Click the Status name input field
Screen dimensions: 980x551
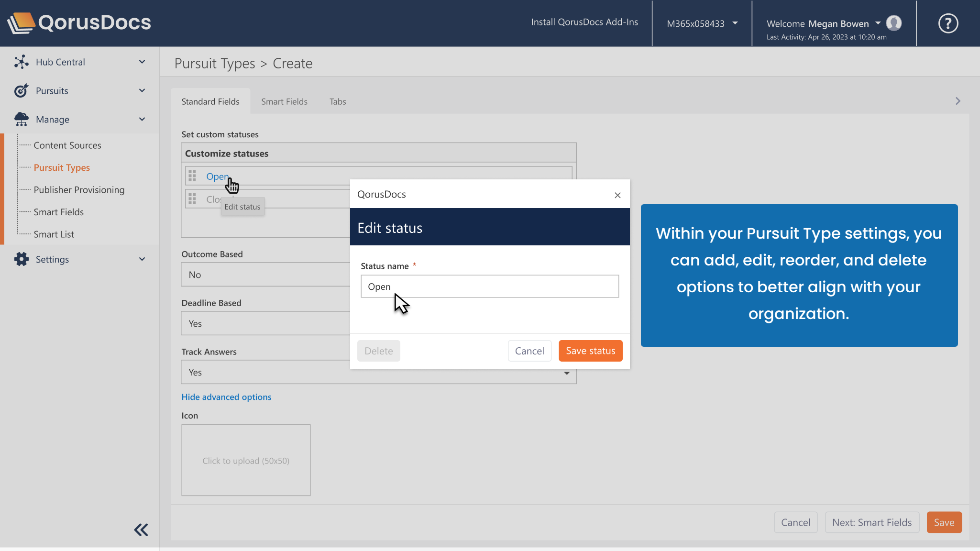(489, 286)
